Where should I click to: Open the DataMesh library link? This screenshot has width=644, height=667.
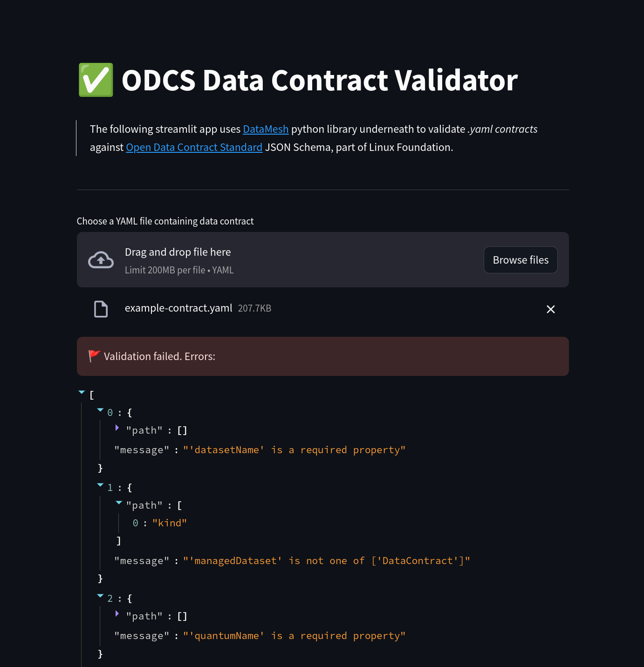tap(266, 129)
